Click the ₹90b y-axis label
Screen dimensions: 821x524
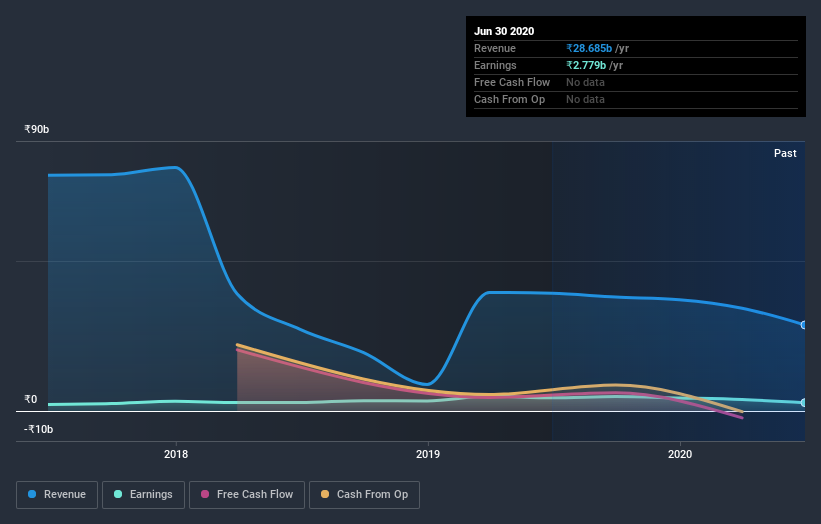click(37, 129)
